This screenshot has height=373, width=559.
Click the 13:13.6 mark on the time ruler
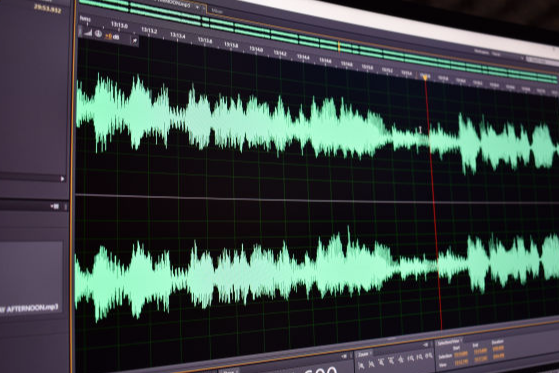point(205,41)
